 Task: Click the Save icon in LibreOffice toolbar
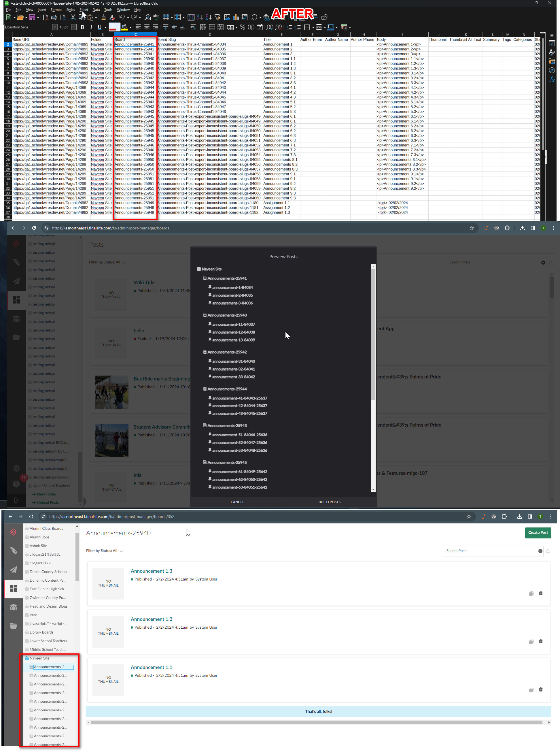31,17
